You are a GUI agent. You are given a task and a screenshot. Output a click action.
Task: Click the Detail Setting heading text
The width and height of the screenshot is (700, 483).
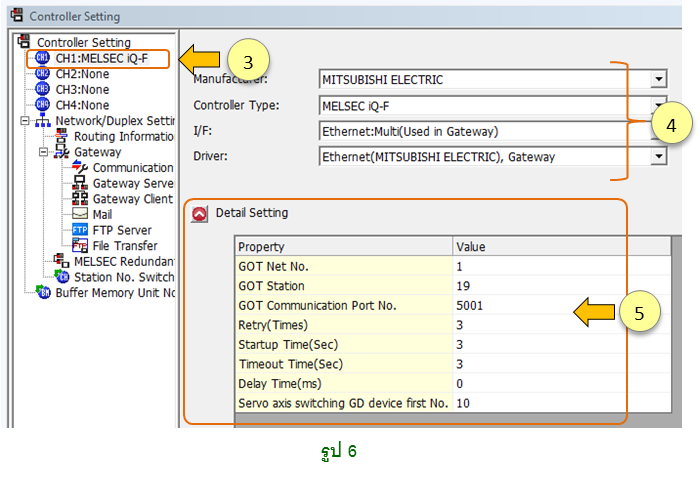point(252,213)
